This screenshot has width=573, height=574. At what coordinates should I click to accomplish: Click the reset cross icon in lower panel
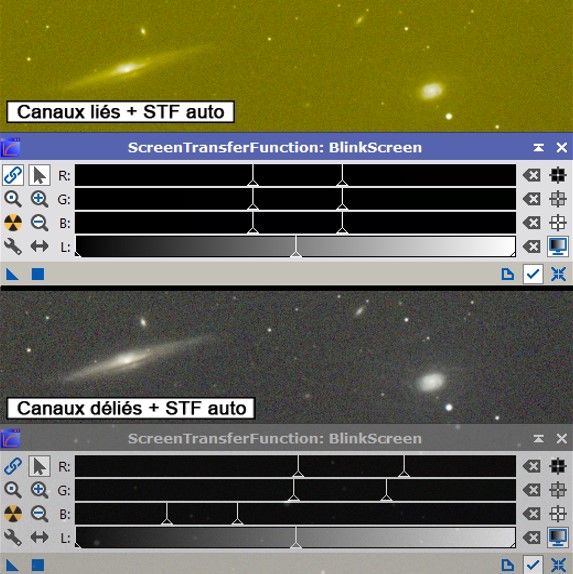(x=558, y=565)
